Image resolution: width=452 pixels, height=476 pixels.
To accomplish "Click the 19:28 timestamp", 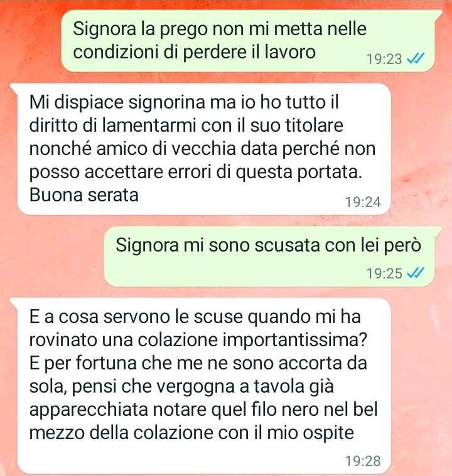I will click(363, 461).
